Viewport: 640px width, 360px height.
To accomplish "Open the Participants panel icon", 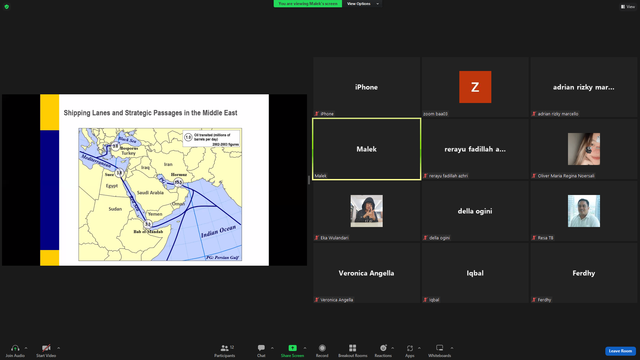I will (x=224, y=348).
